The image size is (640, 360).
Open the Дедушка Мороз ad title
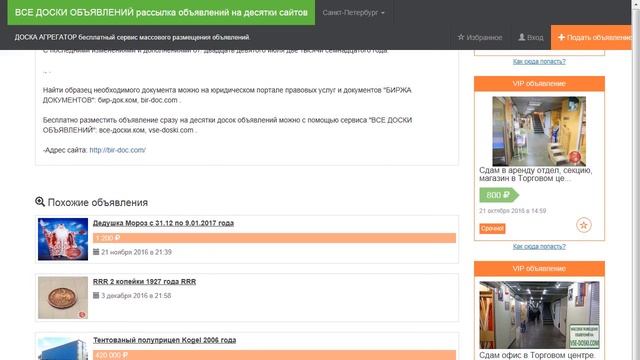163,223
